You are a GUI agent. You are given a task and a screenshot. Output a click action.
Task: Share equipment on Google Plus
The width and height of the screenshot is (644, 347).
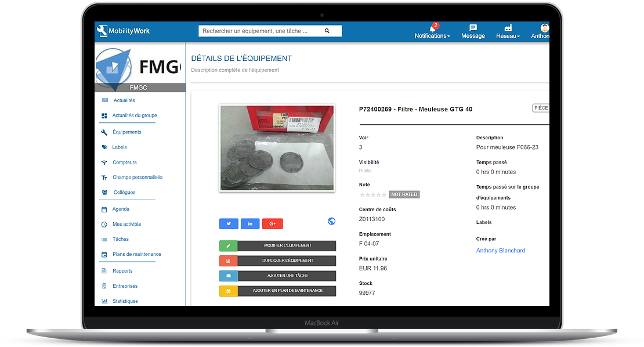[x=272, y=223]
